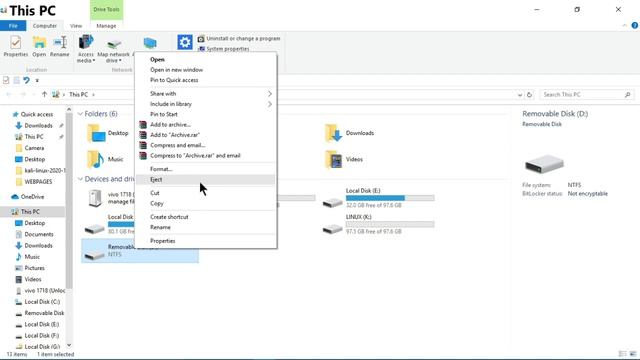Viewport: 640px width, 360px height.
Task: Collapse the Folders (6) group
Action: (x=80, y=114)
